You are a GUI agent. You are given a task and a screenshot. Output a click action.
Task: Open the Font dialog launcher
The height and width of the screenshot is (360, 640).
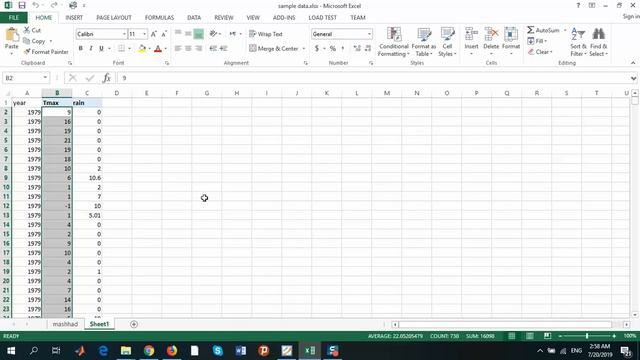pos(167,63)
